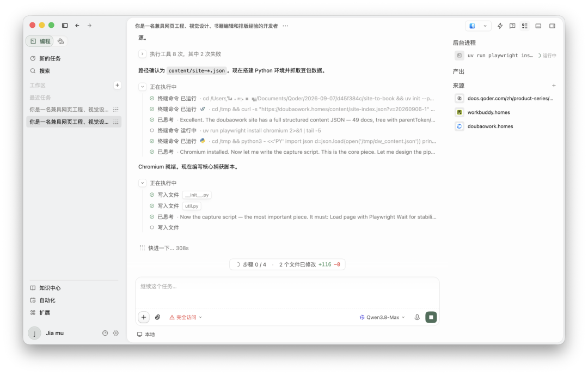Click the plus button in the input bar
588x375 pixels.
point(144,317)
